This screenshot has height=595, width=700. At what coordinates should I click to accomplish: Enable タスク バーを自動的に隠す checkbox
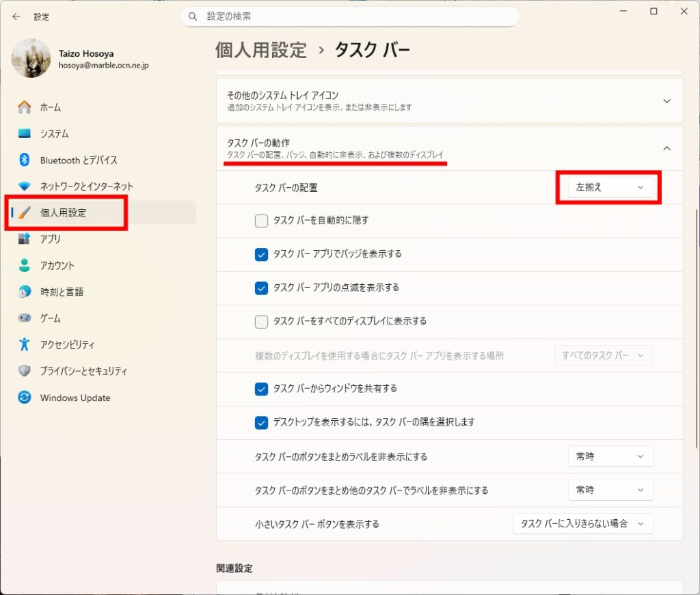(261, 221)
